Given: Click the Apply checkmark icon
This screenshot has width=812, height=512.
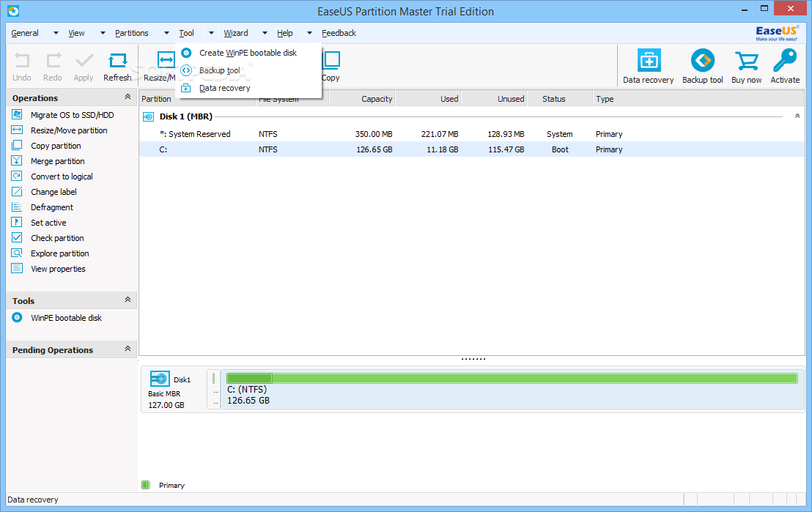Looking at the screenshot, I should 84,61.
